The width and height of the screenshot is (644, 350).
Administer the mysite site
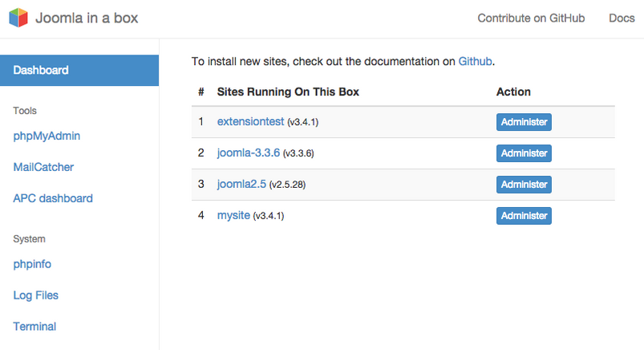524,216
